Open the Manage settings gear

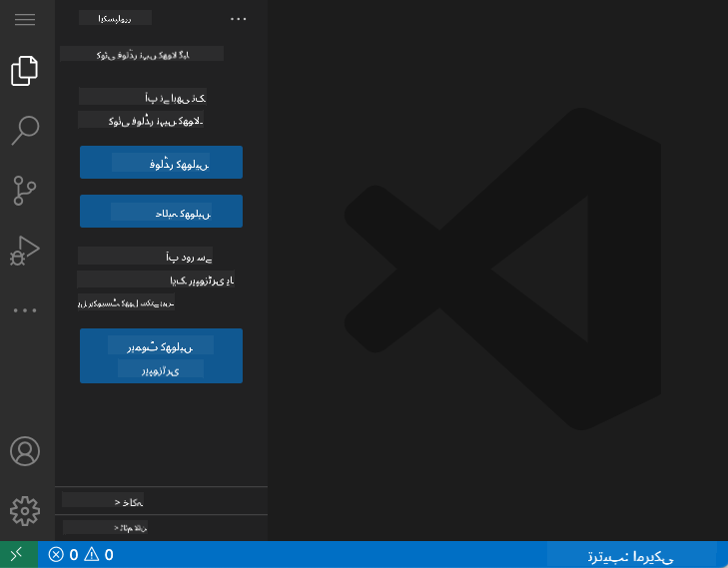(25, 510)
